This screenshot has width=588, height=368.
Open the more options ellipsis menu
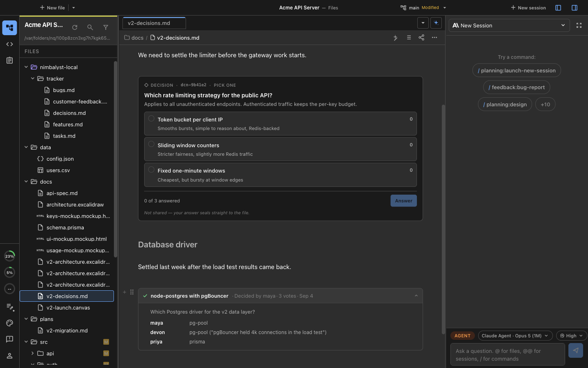434,38
